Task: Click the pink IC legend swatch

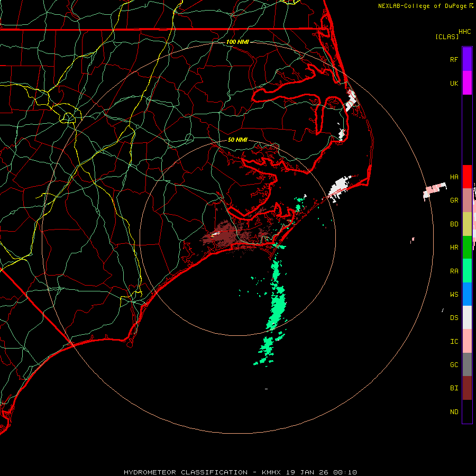Action: pyautogui.click(x=467, y=341)
